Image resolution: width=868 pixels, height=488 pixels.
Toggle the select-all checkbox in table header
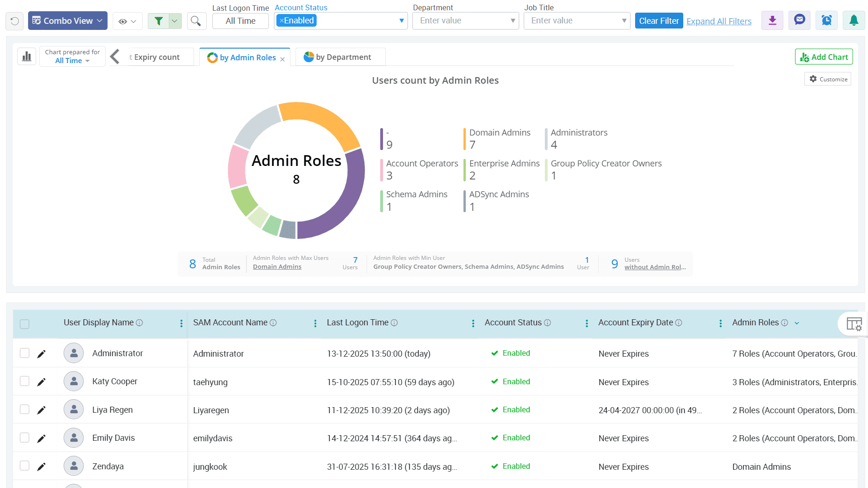click(x=25, y=324)
